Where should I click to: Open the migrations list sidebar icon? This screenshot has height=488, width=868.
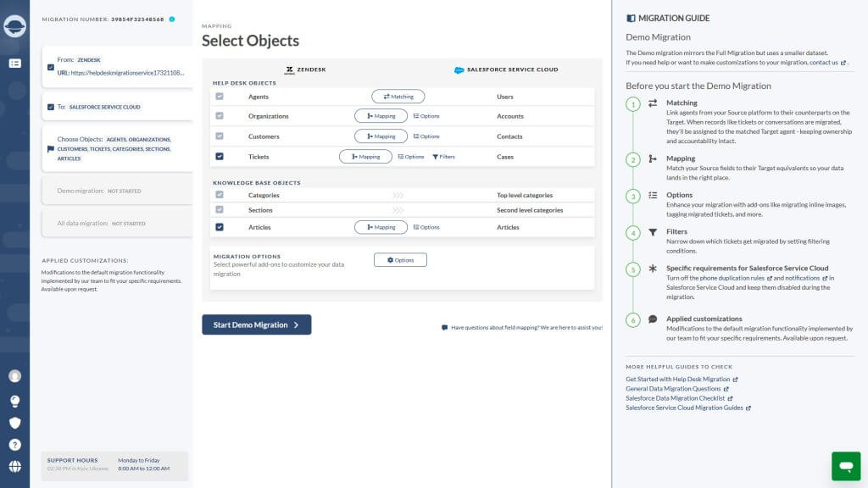coord(15,64)
